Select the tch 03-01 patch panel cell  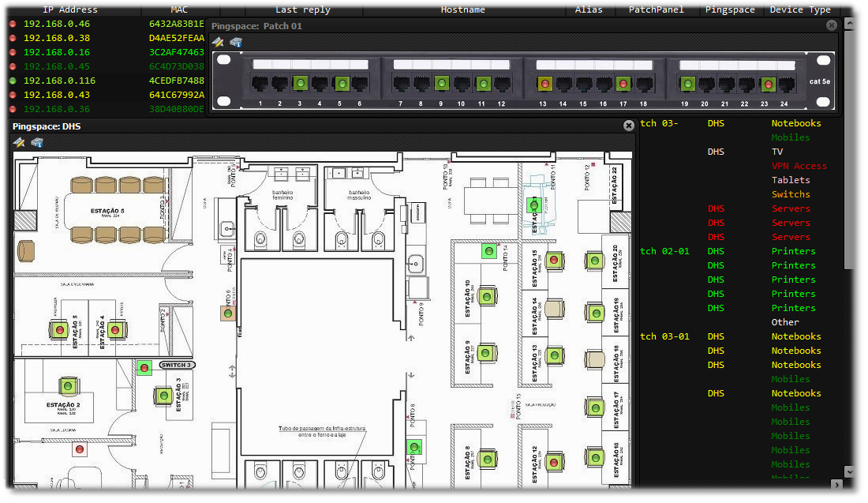click(665, 337)
